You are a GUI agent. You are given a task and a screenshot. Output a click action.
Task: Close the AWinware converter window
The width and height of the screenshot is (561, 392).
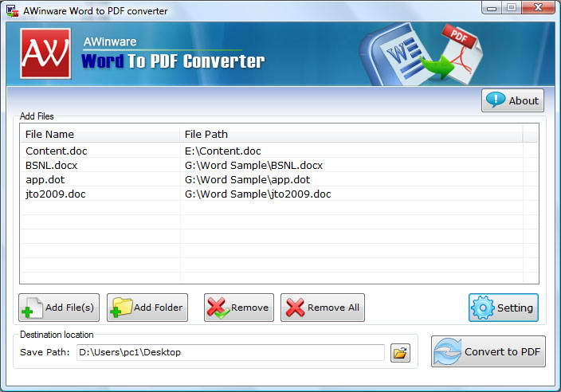pyautogui.click(x=538, y=8)
